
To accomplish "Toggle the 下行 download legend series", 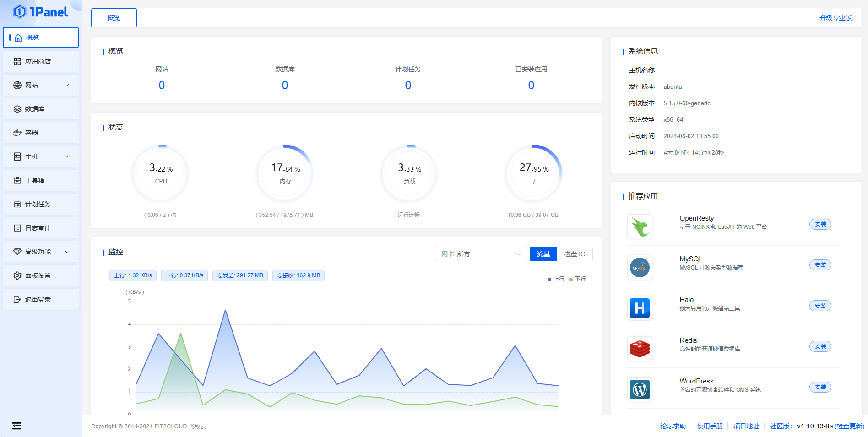I will (577, 279).
